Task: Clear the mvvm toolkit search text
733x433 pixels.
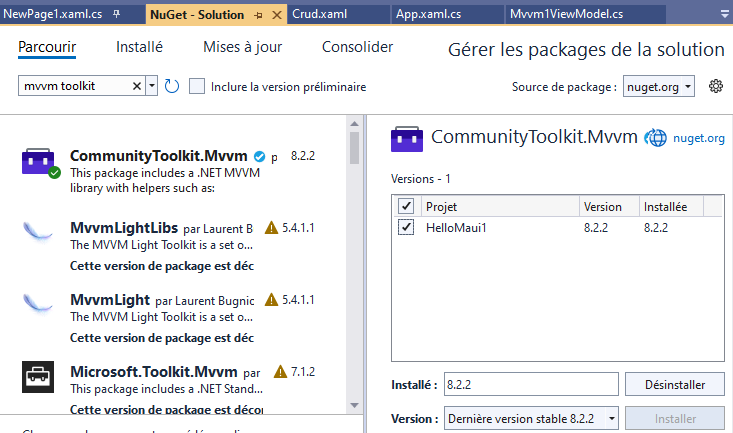Action: 137,86
